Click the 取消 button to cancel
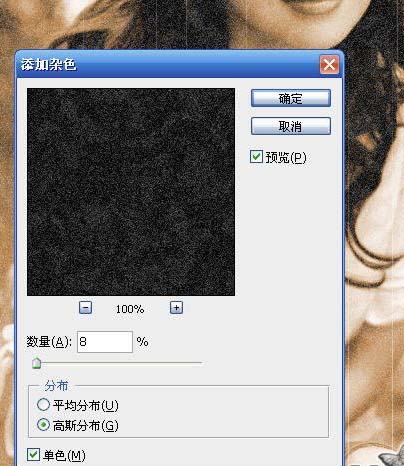Screen dimensions: 404x466 [291, 126]
